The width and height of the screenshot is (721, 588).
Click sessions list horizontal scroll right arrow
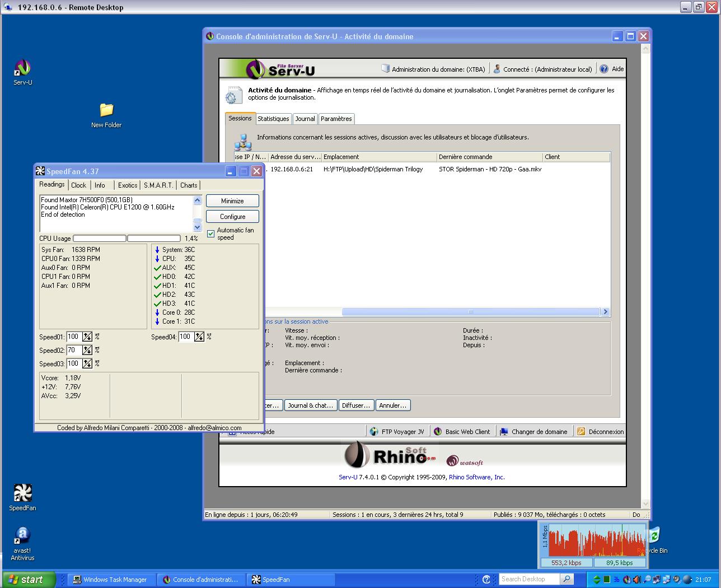point(605,312)
